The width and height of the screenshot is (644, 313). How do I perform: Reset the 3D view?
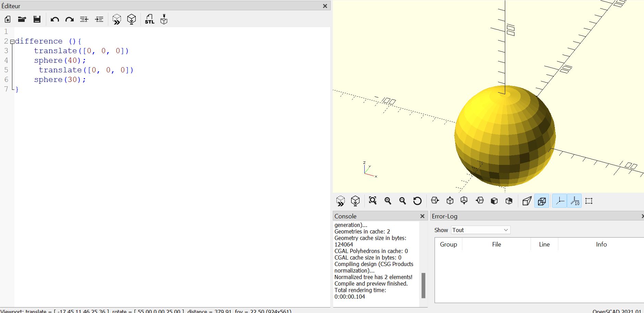click(x=417, y=201)
